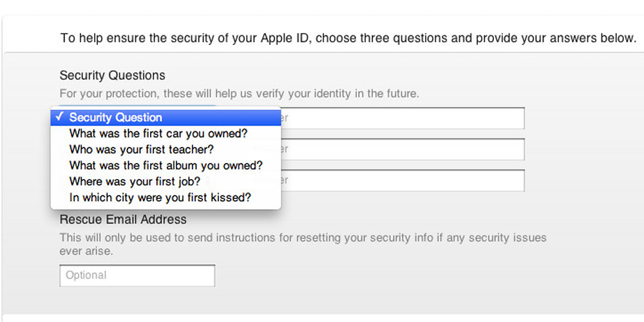The image size is (644, 322).
Task: Select the highlighted "Security Question" placeholder option
Action: click(x=116, y=117)
